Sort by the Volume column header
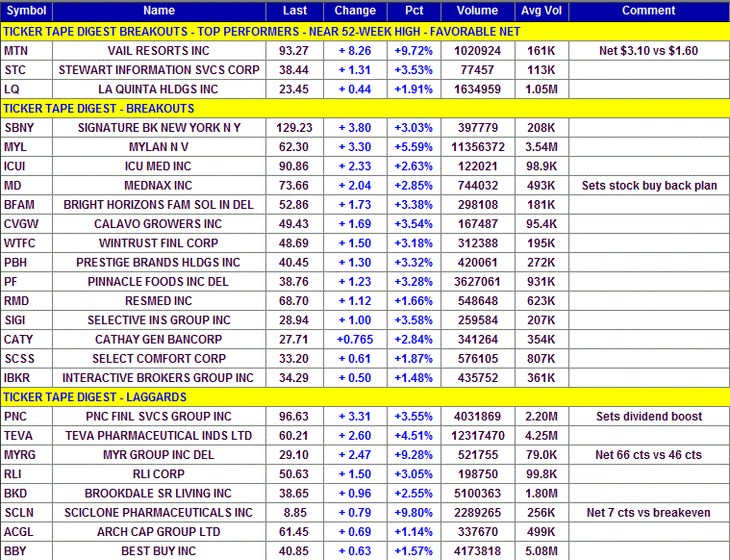730x560 pixels. [x=478, y=11]
